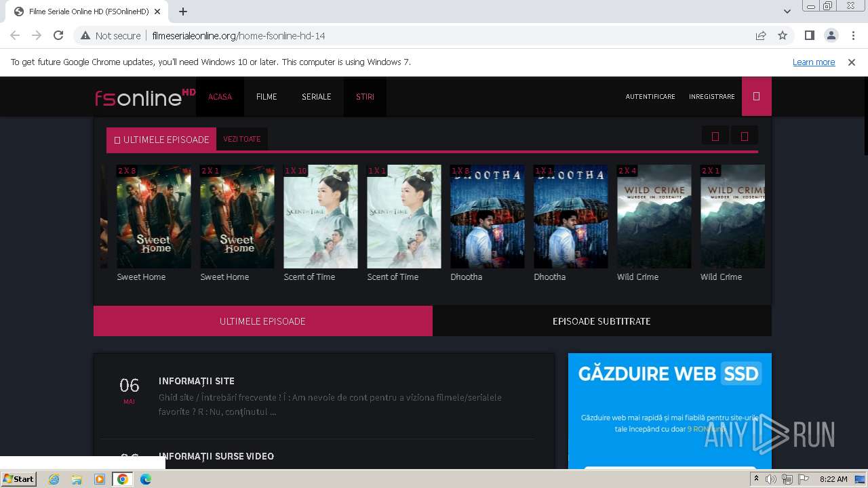Click the GĂZDUIRE WEB SSD ad banner
Viewport: 868px width, 488px height.
(670, 411)
